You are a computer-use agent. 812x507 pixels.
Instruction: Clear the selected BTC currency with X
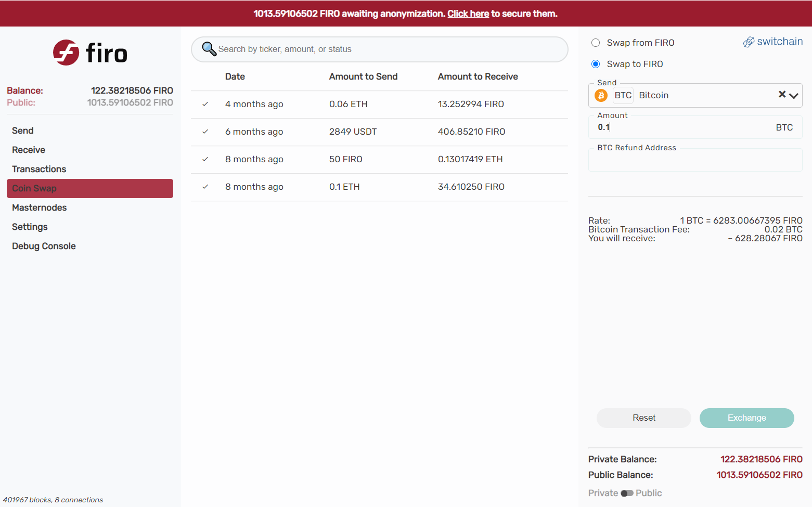coord(782,94)
